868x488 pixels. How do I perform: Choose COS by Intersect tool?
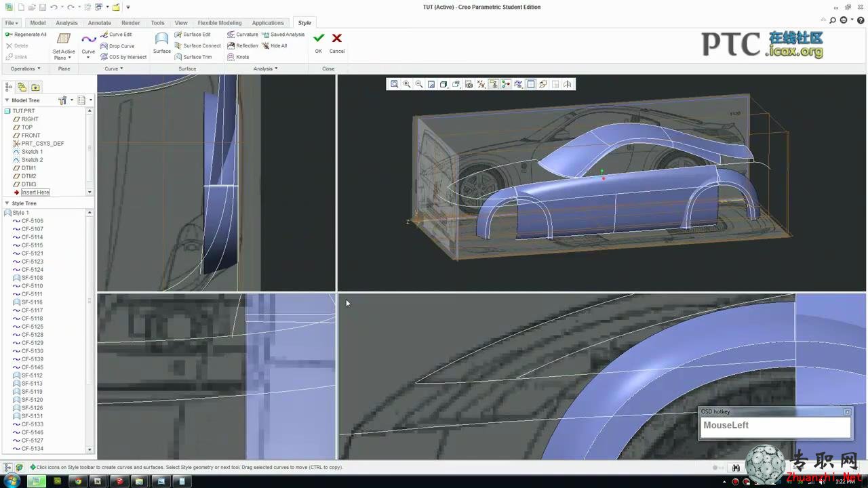(x=123, y=57)
